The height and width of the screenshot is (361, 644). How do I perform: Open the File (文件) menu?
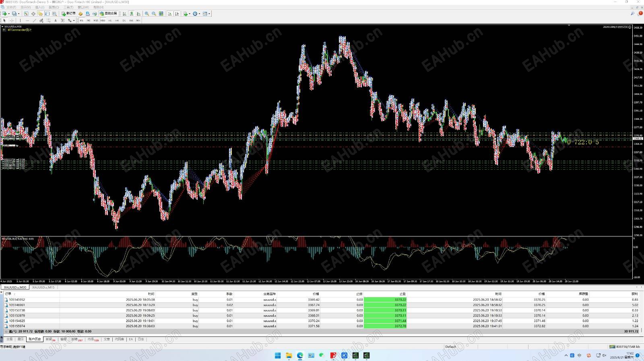pyautogui.click(x=11, y=7)
